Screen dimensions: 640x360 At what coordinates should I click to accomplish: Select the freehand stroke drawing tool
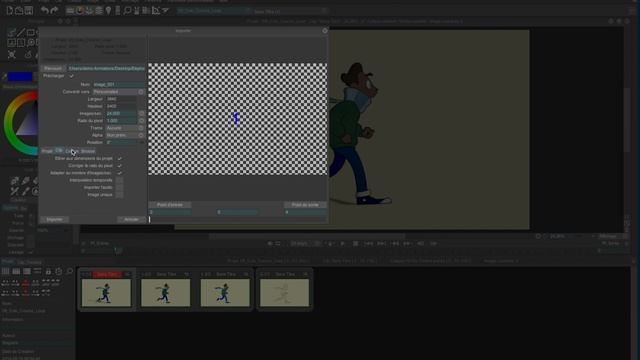(11, 33)
